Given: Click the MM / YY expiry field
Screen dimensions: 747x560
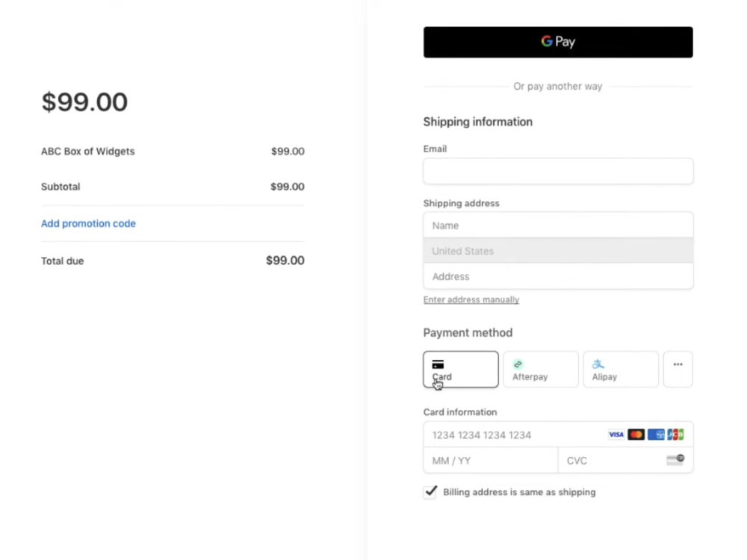Looking at the screenshot, I should tap(491, 461).
